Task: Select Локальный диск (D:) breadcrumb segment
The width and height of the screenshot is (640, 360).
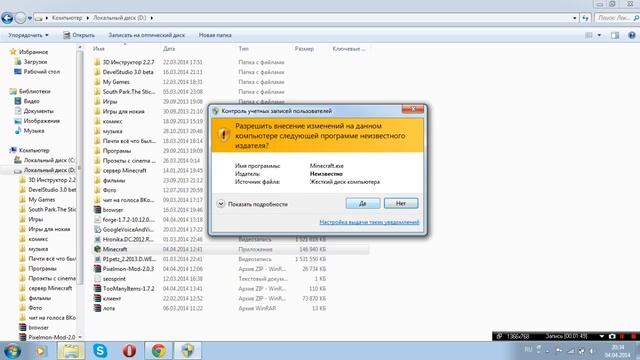Action: tap(119, 18)
